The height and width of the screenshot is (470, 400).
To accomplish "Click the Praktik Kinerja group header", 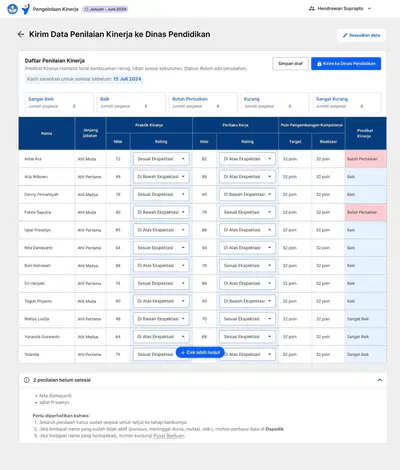I will pos(149,125).
